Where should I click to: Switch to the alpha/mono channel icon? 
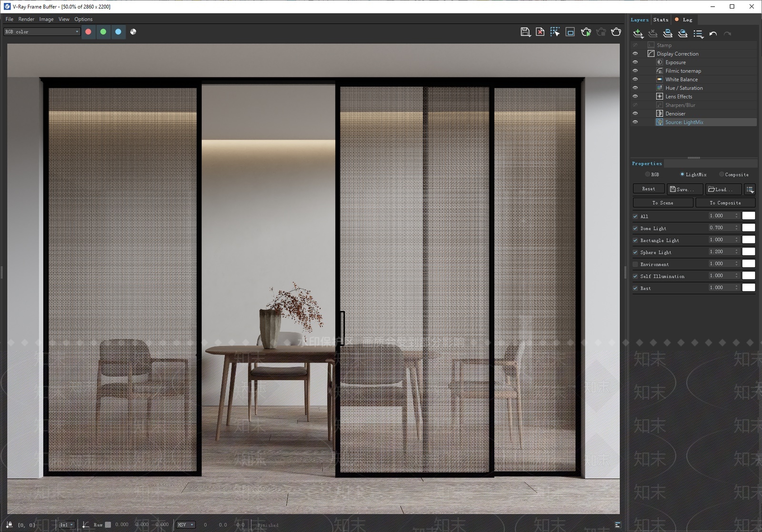coord(133,32)
